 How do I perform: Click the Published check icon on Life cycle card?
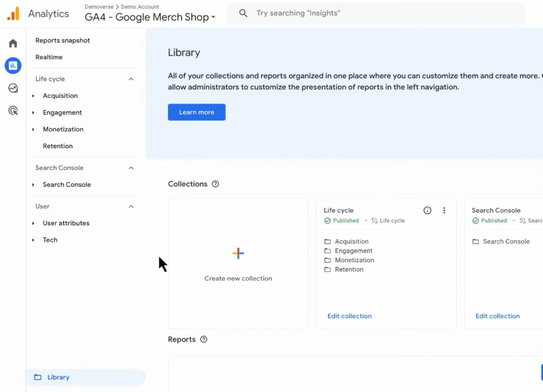click(328, 221)
